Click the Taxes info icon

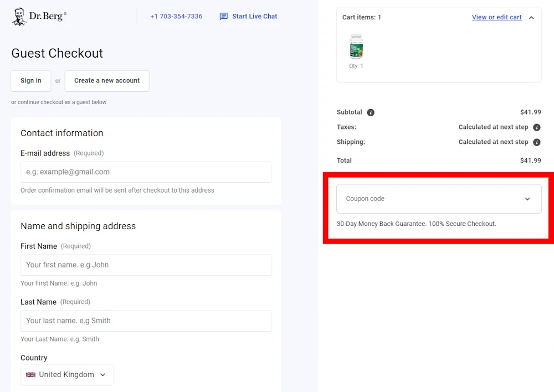tap(537, 127)
